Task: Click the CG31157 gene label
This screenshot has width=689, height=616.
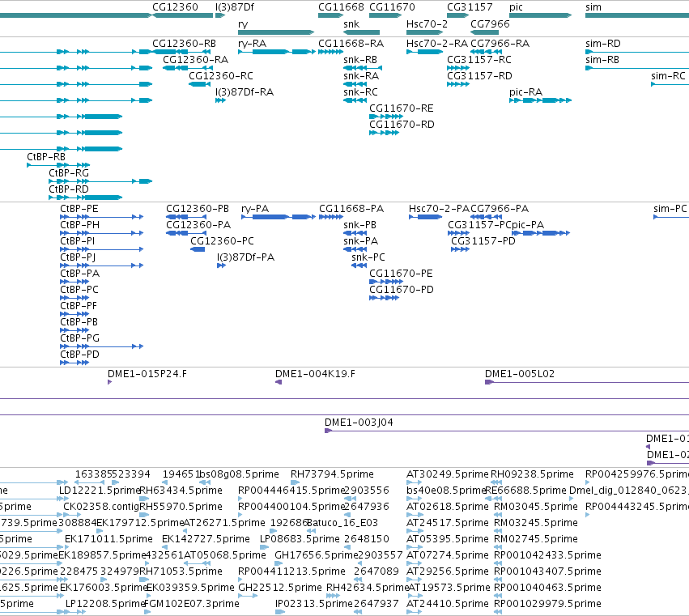Action: click(x=470, y=7)
